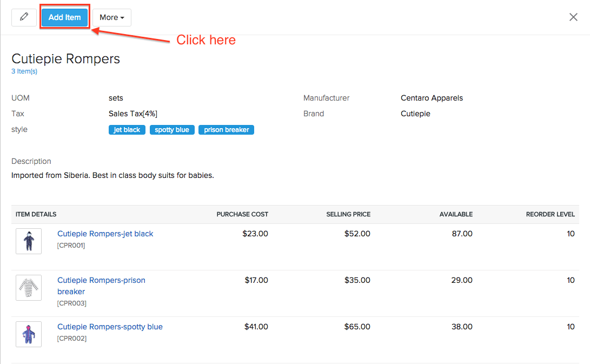The height and width of the screenshot is (364, 590).
Task: Click the prison breaker romper image
Action: [x=28, y=287]
